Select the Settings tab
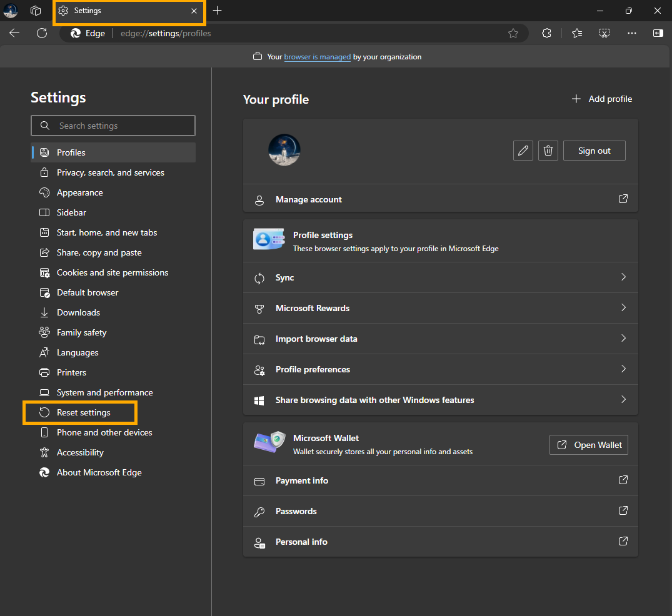The height and width of the screenshot is (616, 672). (x=129, y=11)
